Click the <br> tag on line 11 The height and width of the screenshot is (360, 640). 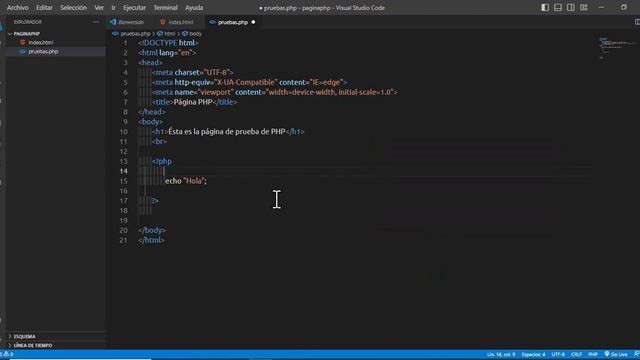pos(159,142)
